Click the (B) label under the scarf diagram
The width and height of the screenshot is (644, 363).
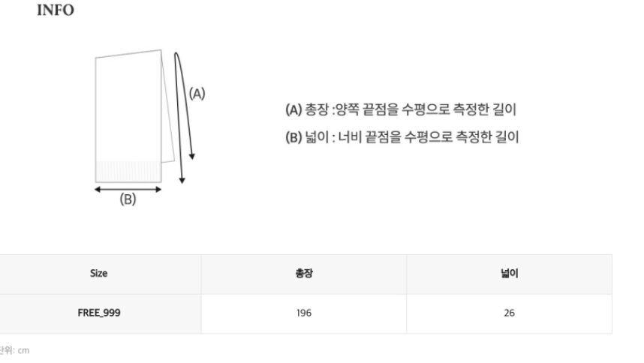128,201
